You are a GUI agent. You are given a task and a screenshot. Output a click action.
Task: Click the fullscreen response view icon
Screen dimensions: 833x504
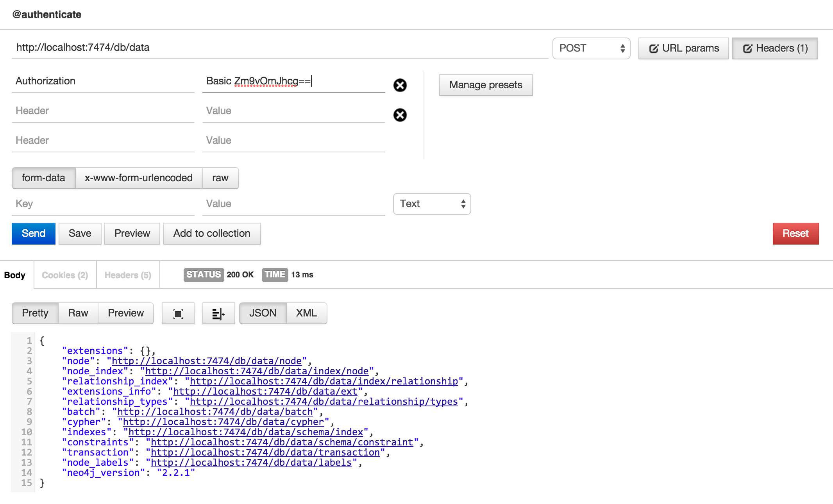[x=178, y=313]
